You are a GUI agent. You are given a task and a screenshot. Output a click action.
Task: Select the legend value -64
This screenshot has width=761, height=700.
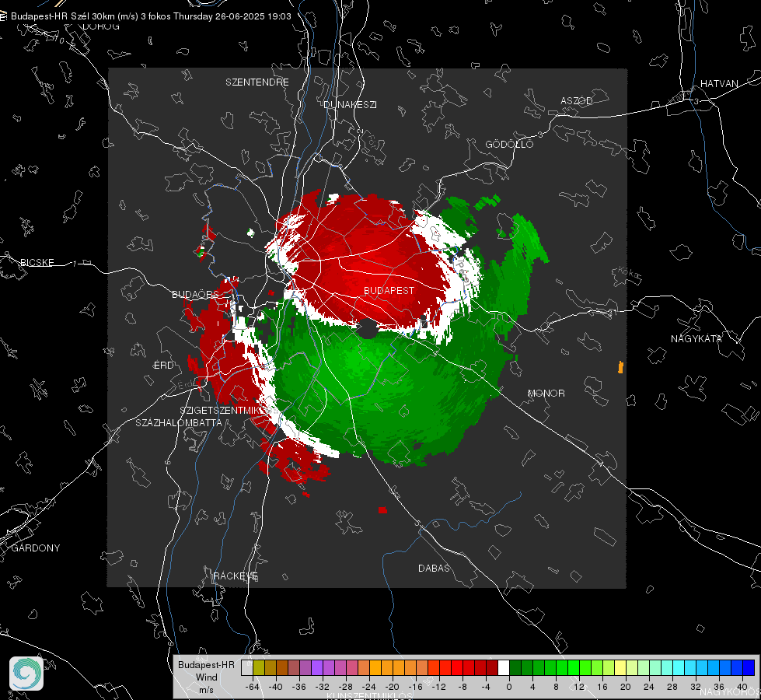click(252, 687)
